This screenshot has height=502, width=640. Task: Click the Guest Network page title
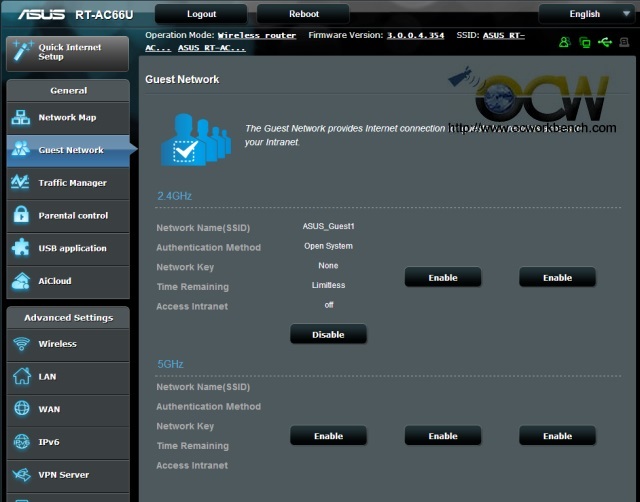[182, 79]
